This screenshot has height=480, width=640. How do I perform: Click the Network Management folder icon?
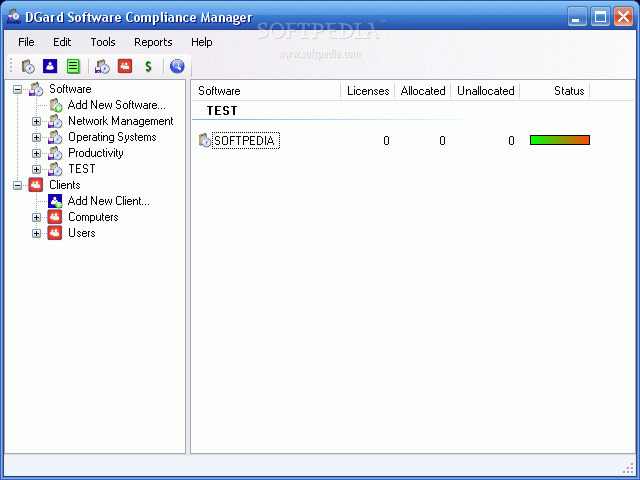coord(55,121)
